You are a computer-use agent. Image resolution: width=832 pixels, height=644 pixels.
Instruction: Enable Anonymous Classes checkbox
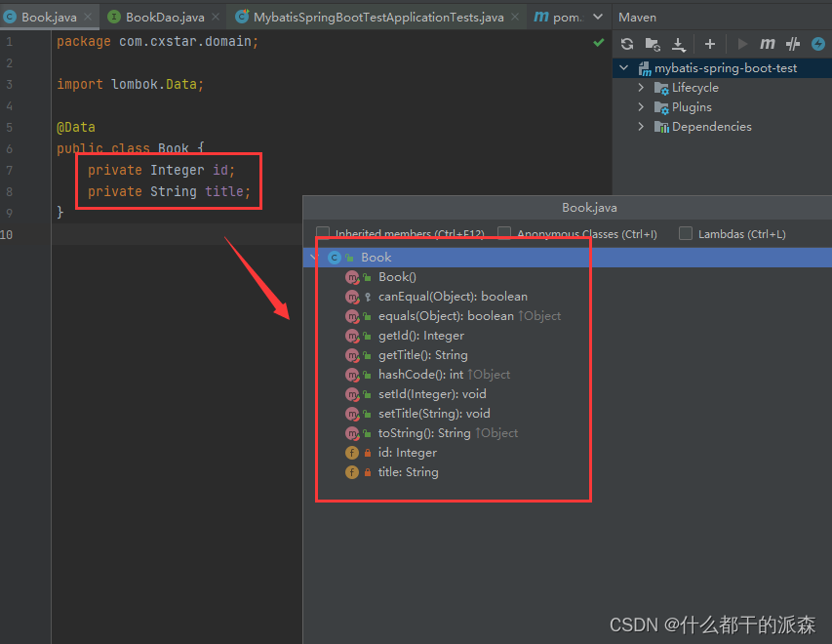(x=504, y=233)
